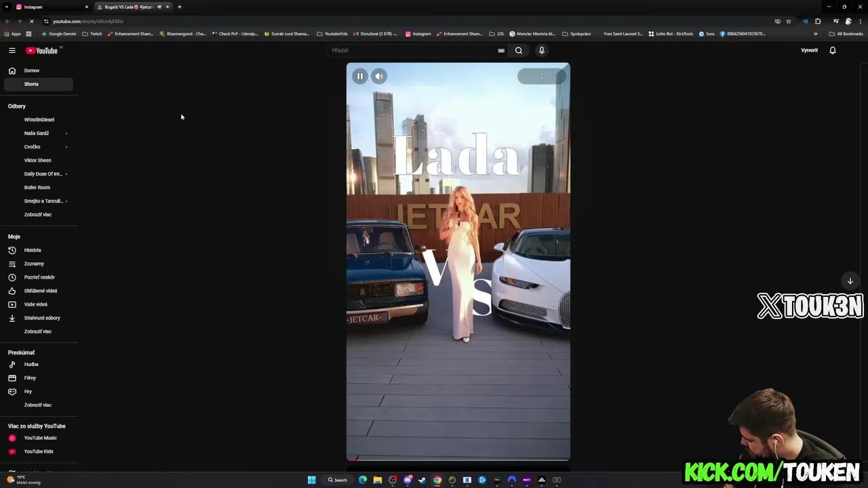Click the Moje section header
This screenshot has height=488, width=868.
tap(14, 237)
